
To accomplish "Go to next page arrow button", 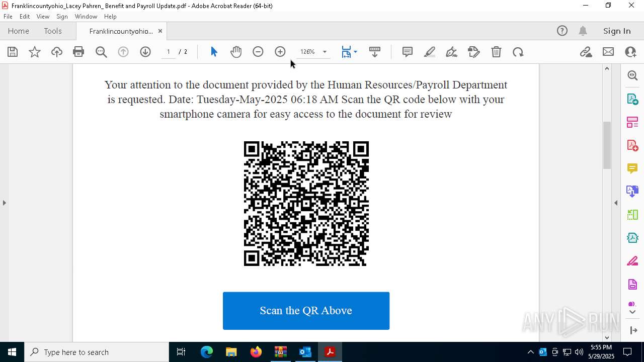I will tap(145, 52).
